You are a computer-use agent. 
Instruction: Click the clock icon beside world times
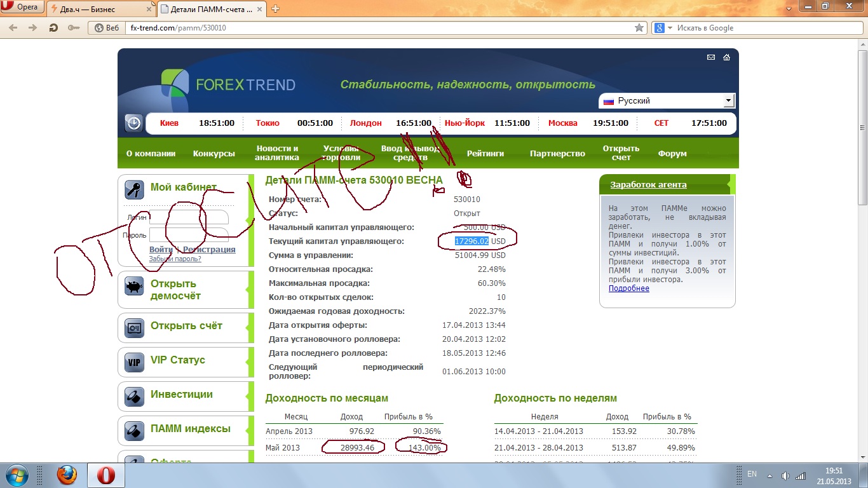click(x=133, y=123)
